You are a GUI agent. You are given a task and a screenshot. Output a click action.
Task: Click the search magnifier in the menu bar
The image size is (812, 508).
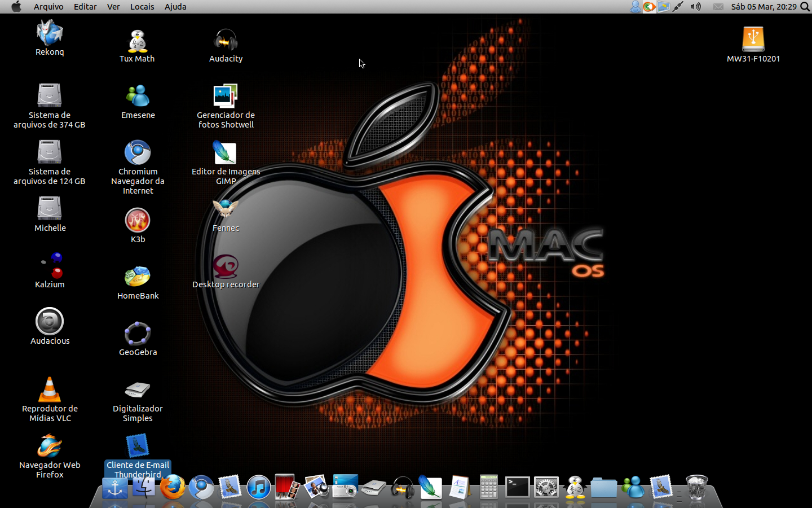pyautogui.click(x=805, y=7)
